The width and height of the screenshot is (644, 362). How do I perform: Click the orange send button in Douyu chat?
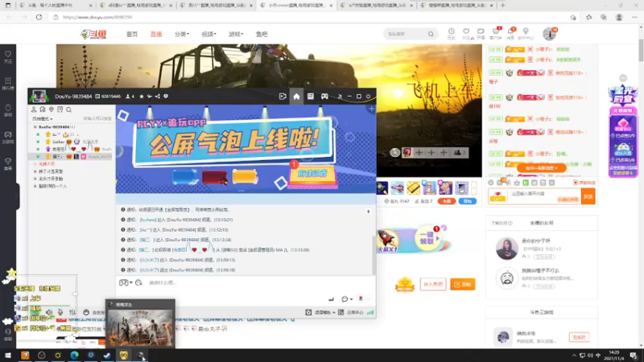(x=588, y=196)
